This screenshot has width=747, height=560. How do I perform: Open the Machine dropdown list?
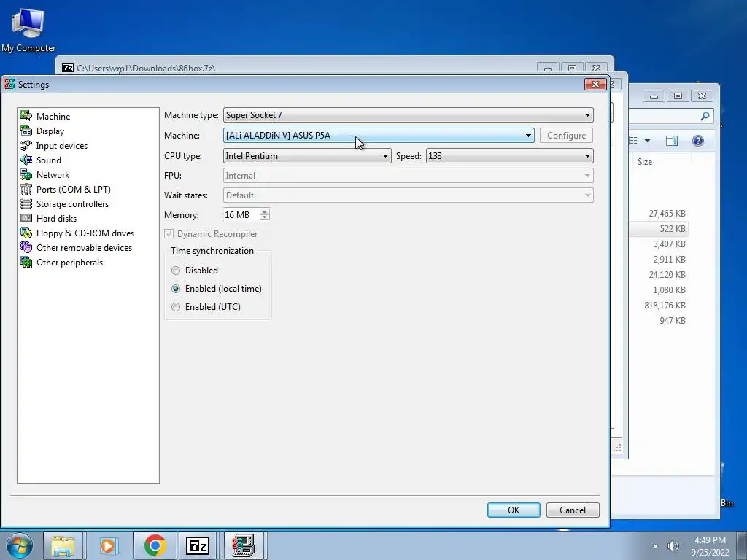tap(379, 135)
